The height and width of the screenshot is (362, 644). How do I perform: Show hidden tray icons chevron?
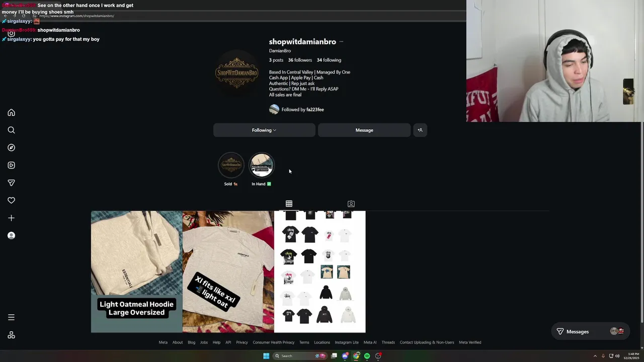[595, 356]
